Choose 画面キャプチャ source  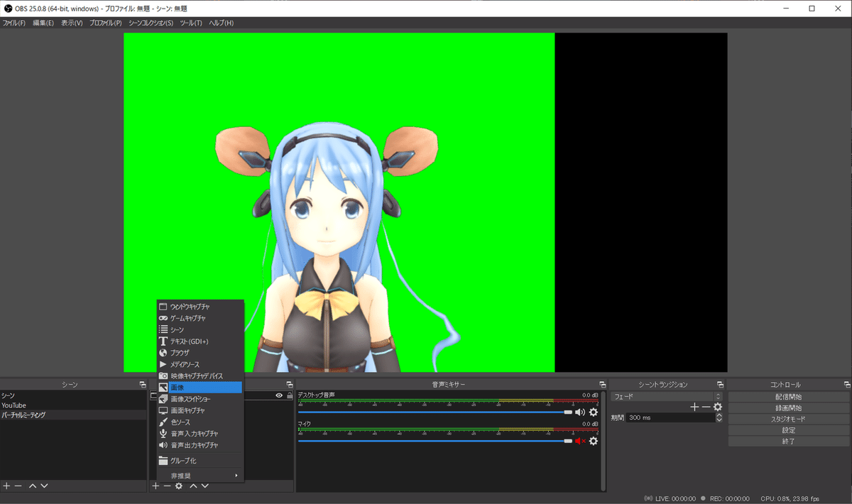pos(200,410)
